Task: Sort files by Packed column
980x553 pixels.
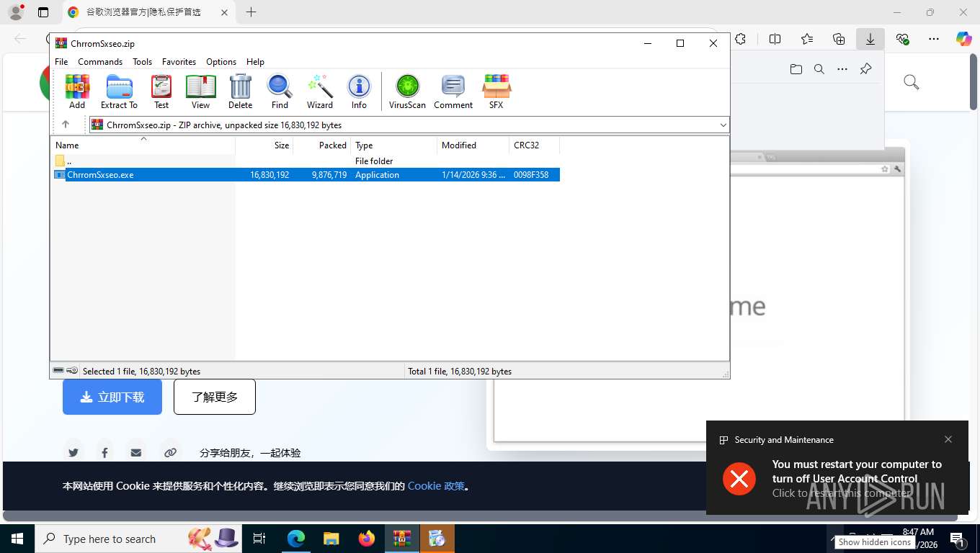Action: click(x=322, y=145)
